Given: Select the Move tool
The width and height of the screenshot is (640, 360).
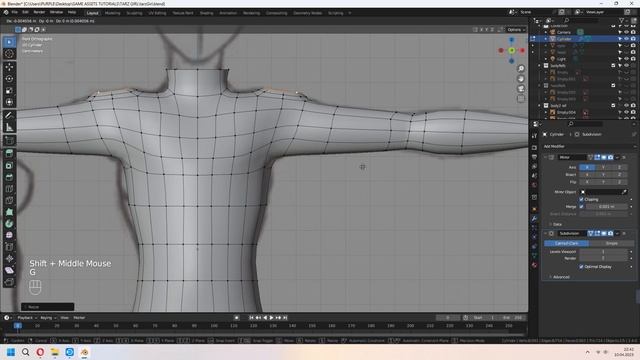Looking at the screenshot, I should (x=9, y=67).
